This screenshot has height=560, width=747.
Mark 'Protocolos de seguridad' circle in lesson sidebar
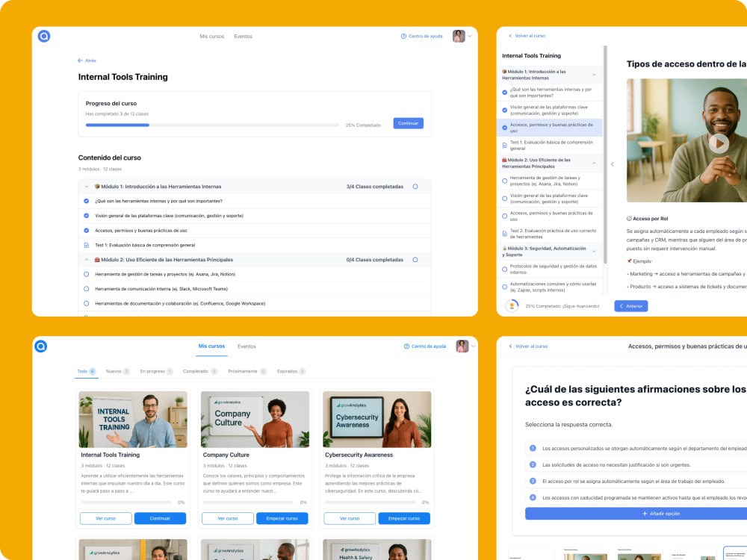[x=504, y=270]
